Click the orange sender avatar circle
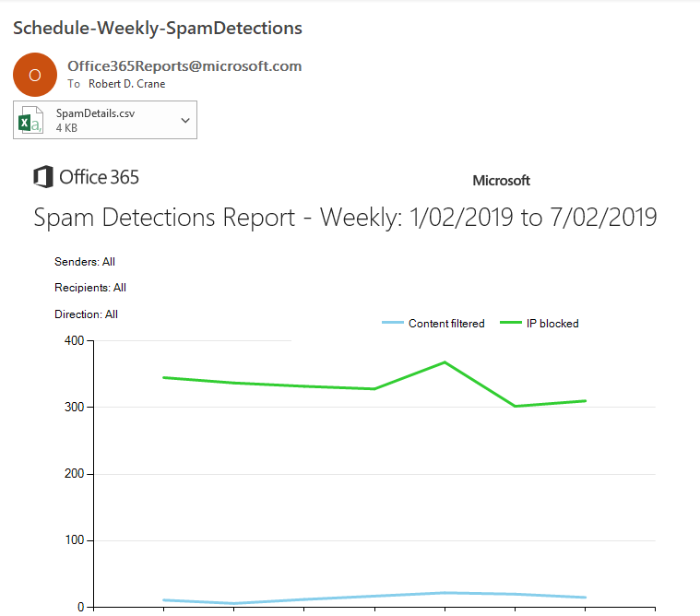 tap(35, 75)
